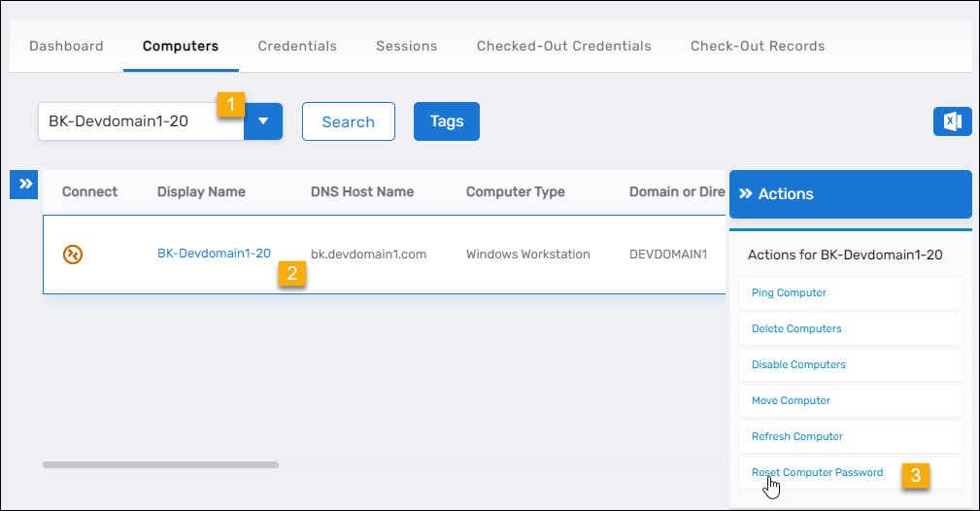Click the Reset Computer Password action

click(x=817, y=472)
